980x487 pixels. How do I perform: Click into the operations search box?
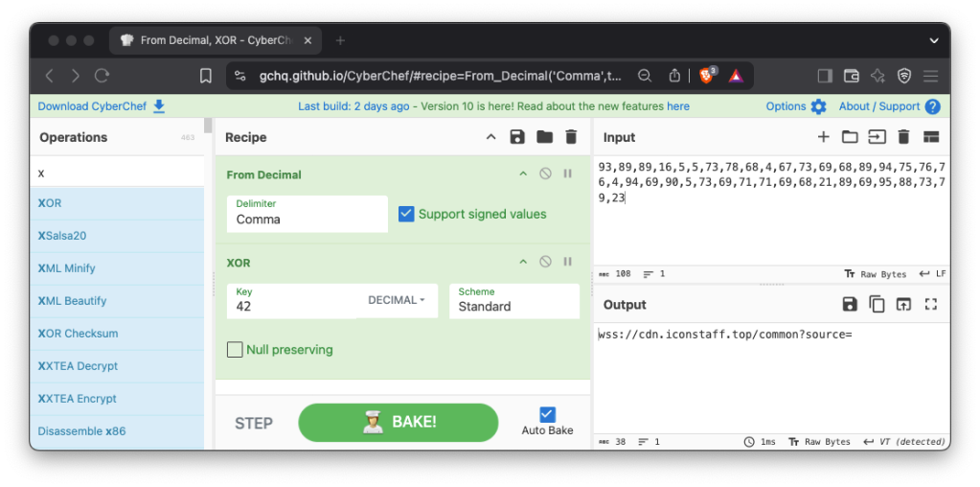click(x=116, y=174)
